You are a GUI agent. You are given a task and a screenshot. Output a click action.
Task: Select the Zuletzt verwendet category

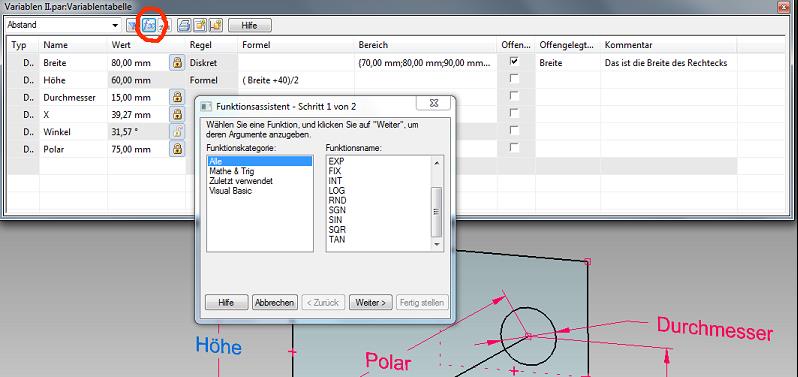pyautogui.click(x=240, y=181)
